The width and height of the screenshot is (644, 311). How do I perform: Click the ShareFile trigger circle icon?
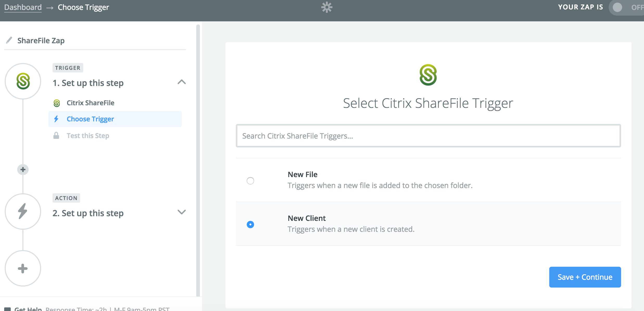click(x=23, y=81)
